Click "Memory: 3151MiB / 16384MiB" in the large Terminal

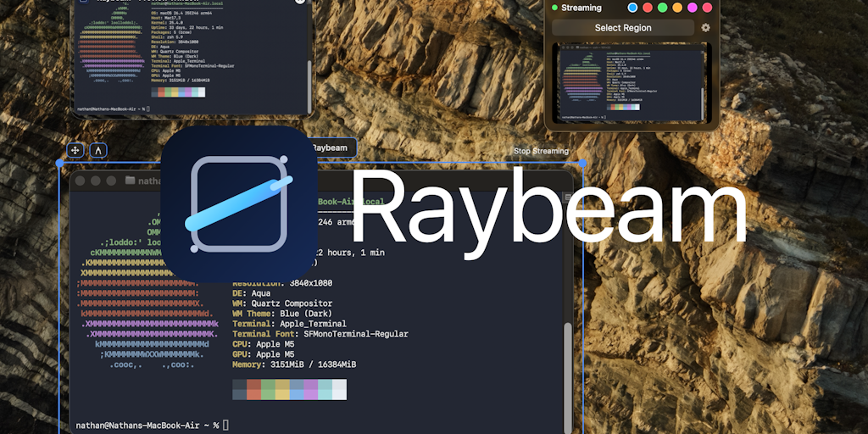294,364
